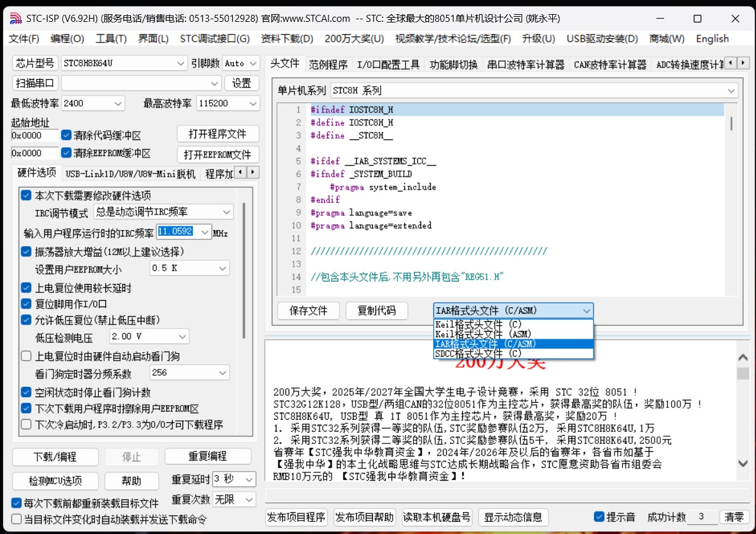Switch to 串口波特率计算器 tab
756x534 pixels.
pyautogui.click(x=526, y=64)
